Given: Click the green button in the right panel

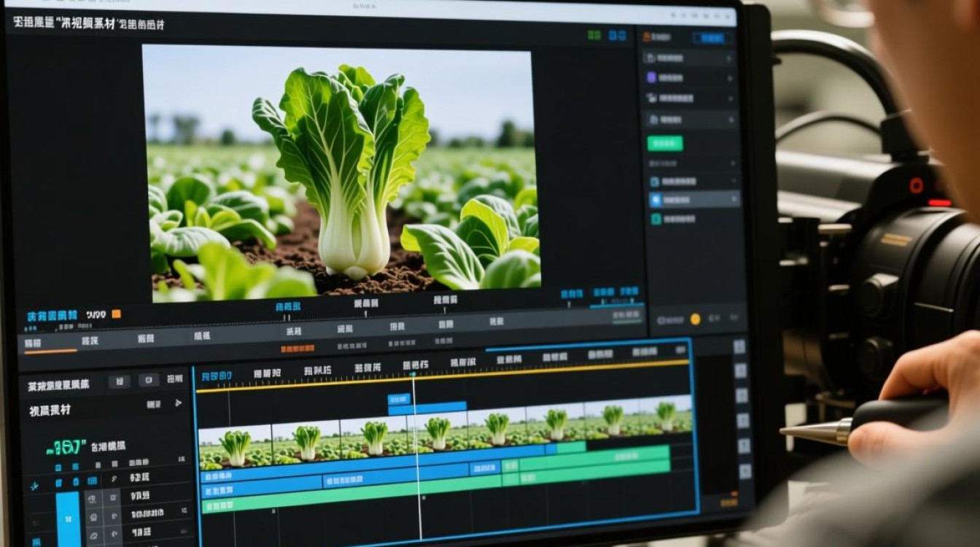Looking at the screenshot, I should tap(666, 144).
